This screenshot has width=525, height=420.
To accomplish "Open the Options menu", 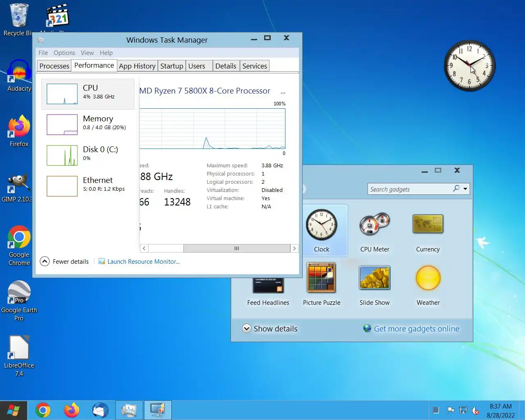I will click(64, 52).
